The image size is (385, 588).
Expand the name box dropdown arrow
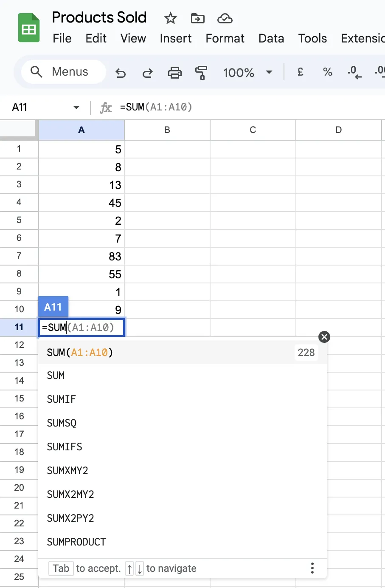coord(76,107)
